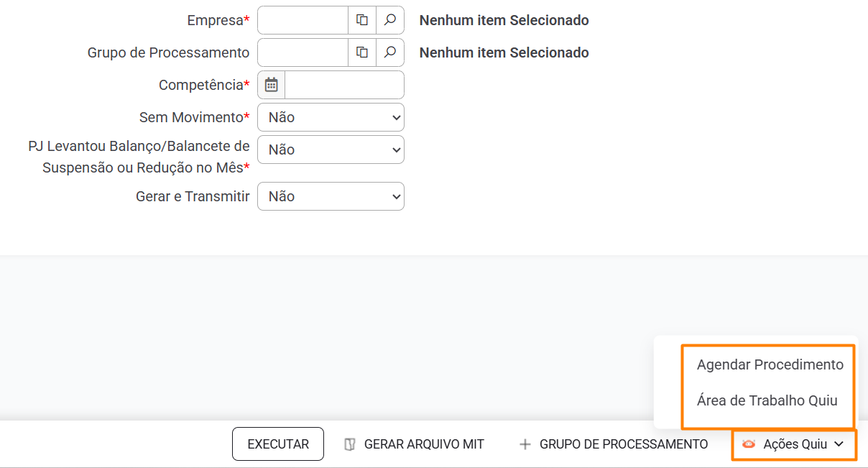Collapse the Ações Quiu chevron arrow
Image resolution: width=868 pixels, height=468 pixels.
tap(839, 444)
